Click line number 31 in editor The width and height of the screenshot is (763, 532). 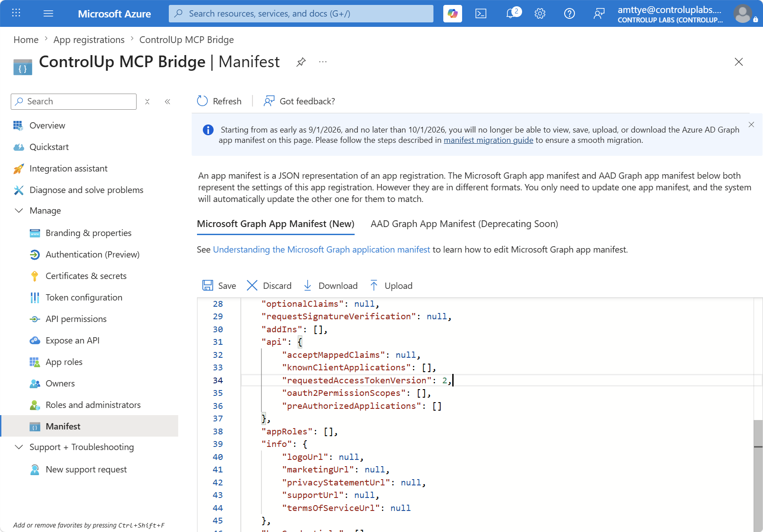(x=218, y=342)
